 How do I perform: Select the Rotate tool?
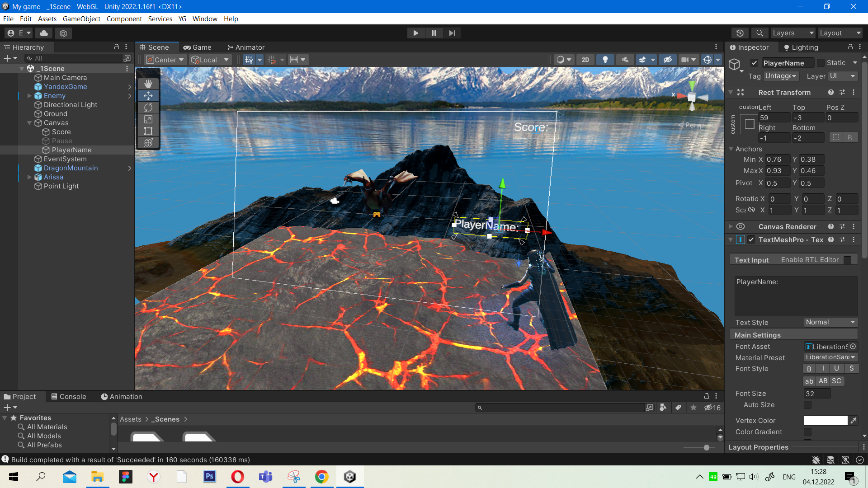point(148,108)
